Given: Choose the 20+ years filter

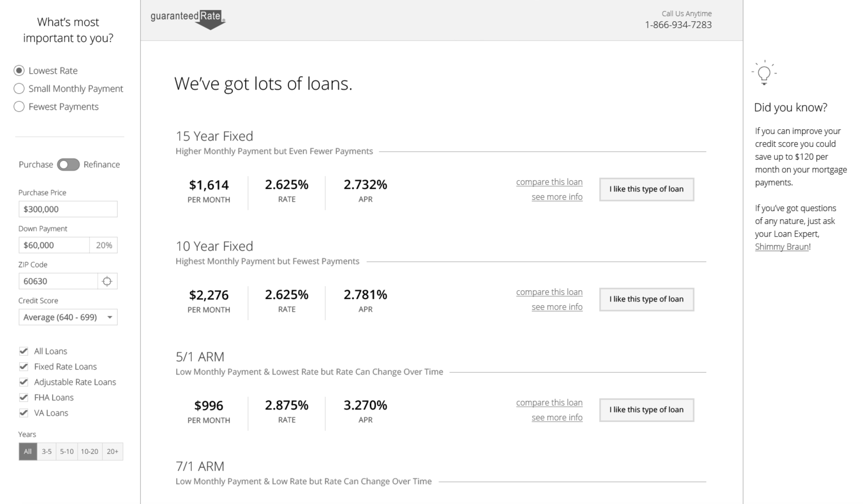Looking at the screenshot, I should [112, 451].
